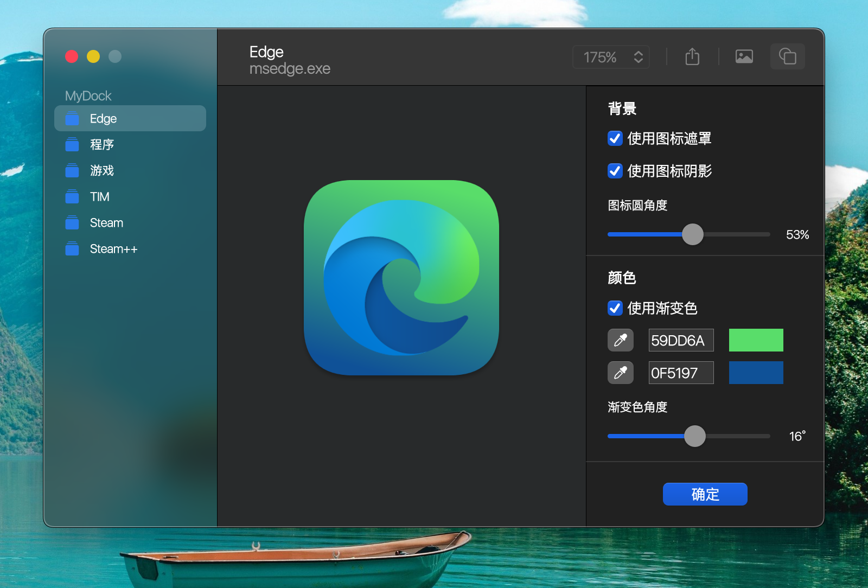Image resolution: width=868 pixels, height=588 pixels.
Task: Pick color with eyedropper next to 59DD6A
Action: click(x=621, y=340)
